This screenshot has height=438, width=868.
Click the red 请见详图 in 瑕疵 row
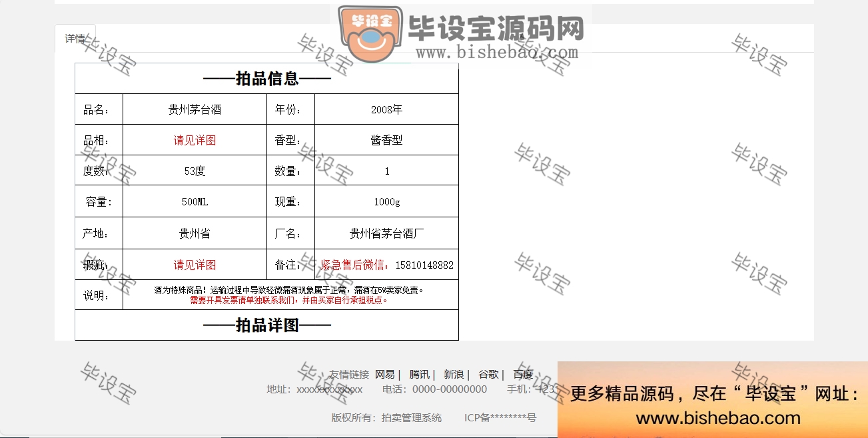coord(195,265)
